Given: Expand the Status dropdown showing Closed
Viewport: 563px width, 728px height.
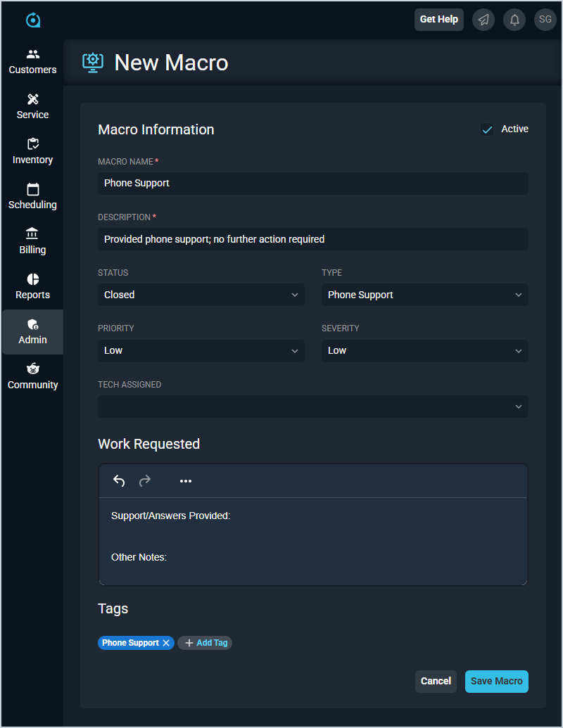Looking at the screenshot, I should (x=201, y=295).
